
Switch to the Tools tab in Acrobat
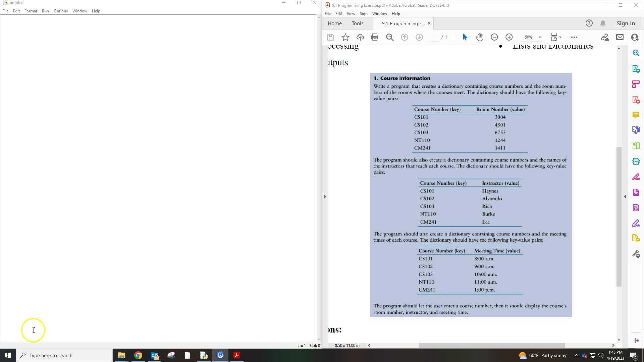(x=357, y=23)
